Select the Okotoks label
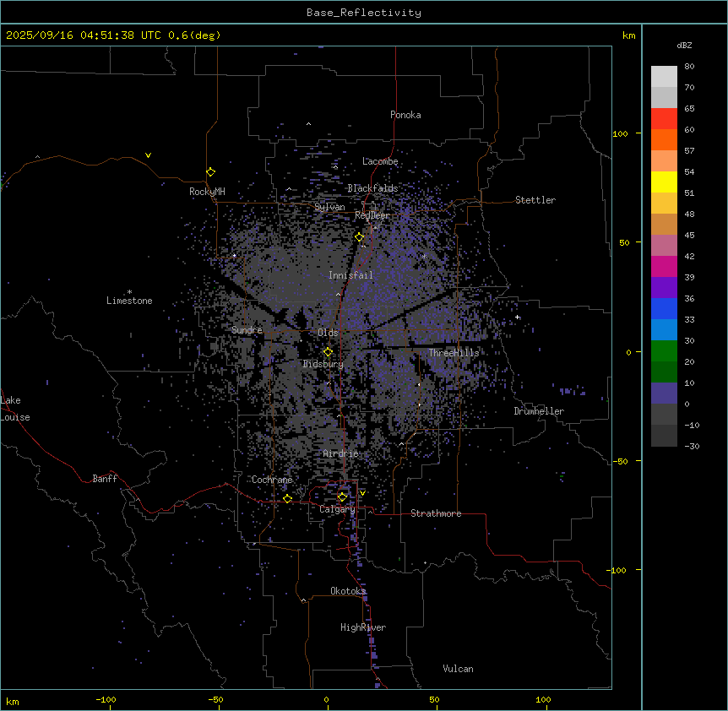Viewport: 728px width, 711px height. [348, 591]
